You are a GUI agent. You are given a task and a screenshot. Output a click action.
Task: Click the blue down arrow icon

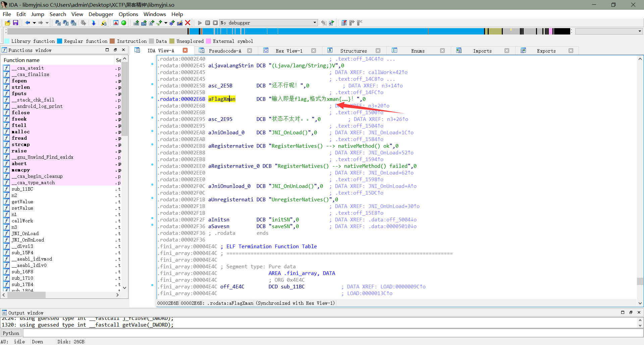(x=94, y=23)
